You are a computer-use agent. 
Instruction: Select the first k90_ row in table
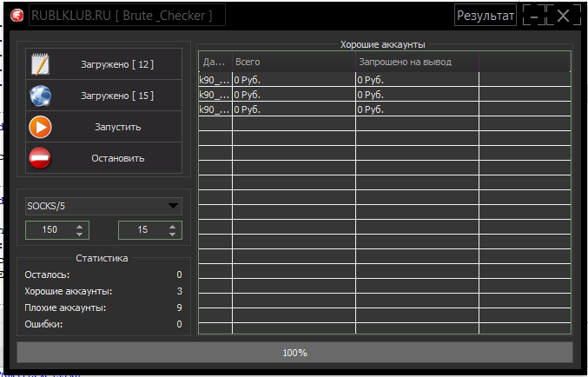[x=215, y=81]
